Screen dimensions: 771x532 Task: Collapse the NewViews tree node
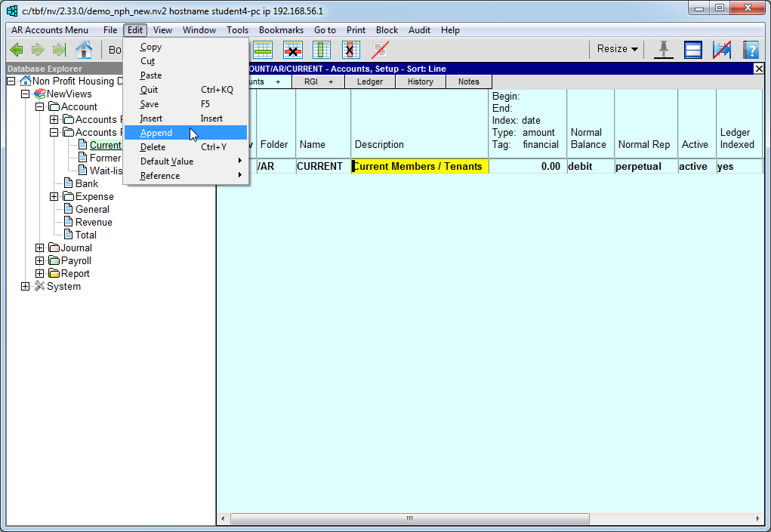click(26, 94)
